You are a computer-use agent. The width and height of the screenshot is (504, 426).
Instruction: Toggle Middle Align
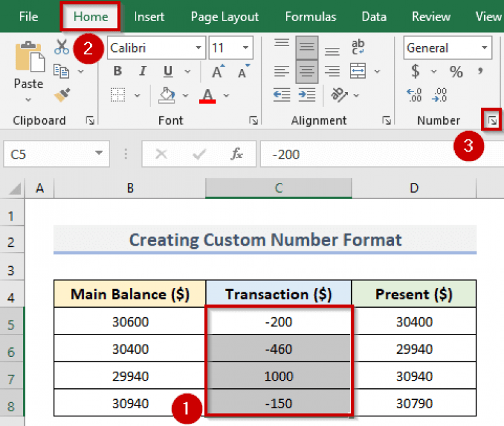coord(307,47)
